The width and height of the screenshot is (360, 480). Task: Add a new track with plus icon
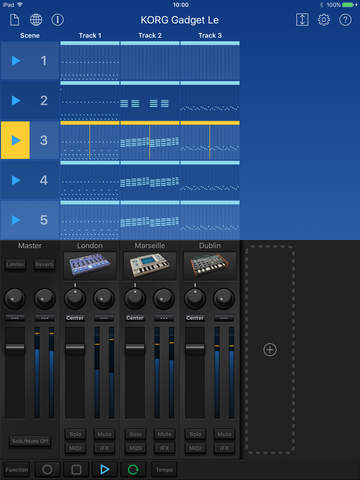(270, 350)
